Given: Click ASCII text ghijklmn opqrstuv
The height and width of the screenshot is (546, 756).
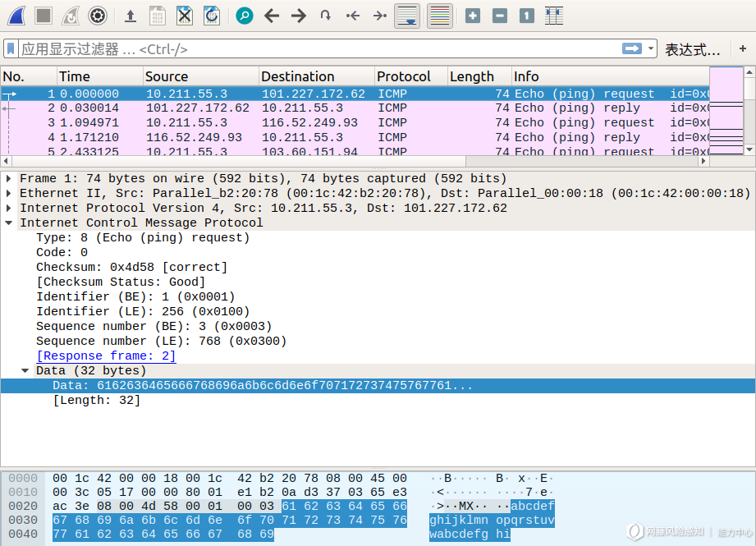Looking at the screenshot, I should (492, 520).
